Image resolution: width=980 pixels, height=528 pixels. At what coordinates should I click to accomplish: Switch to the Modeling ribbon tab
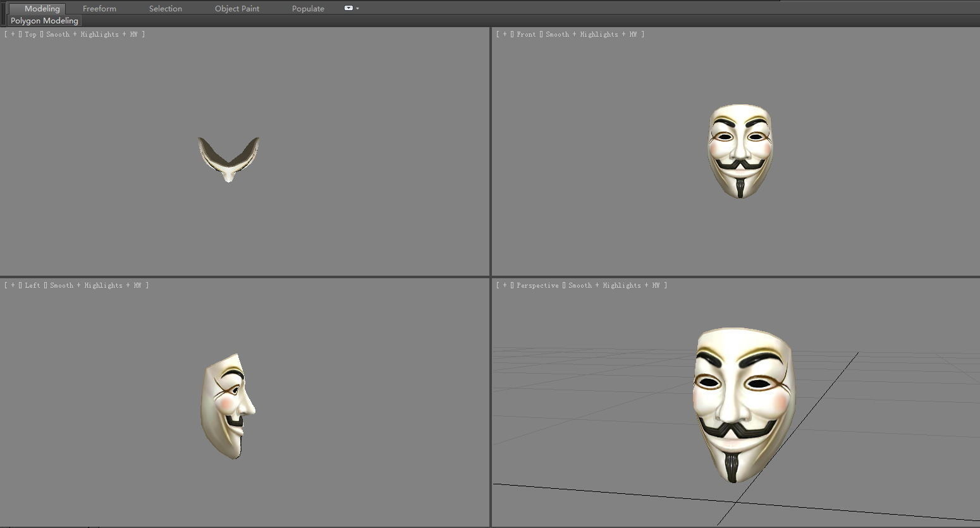[x=38, y=9]
